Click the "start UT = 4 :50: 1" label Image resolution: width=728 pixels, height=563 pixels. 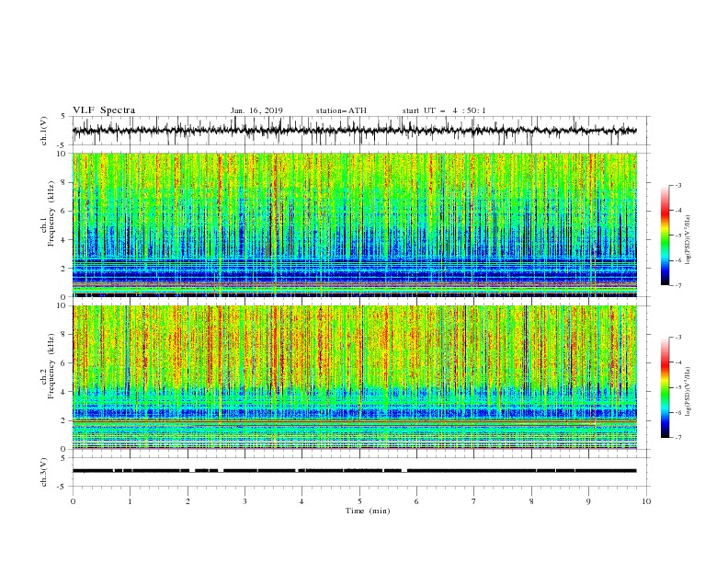point(444,110)
